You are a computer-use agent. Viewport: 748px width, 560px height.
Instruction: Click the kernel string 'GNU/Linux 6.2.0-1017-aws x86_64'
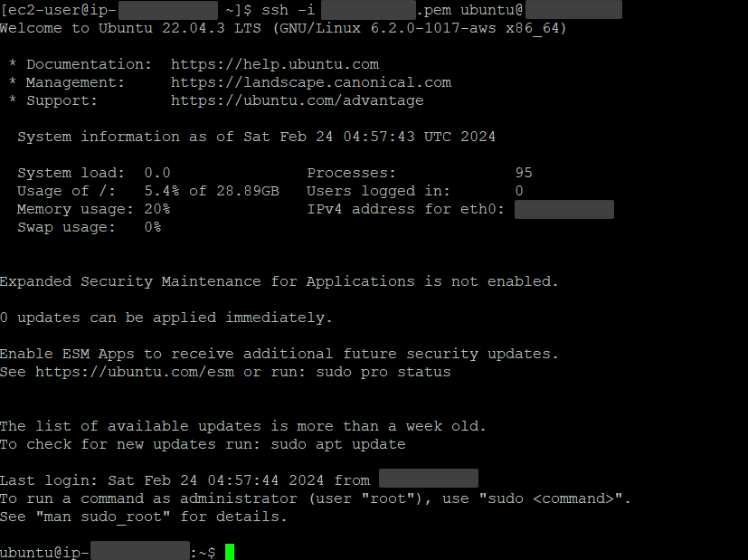[421, 28]
